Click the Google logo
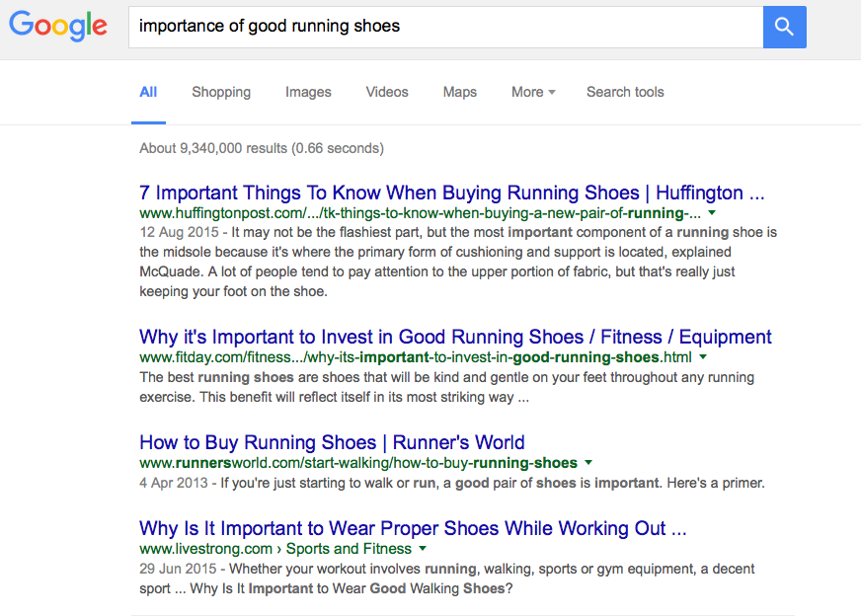Viewport: 861px width, 616px height. click(x=57, y=27)
